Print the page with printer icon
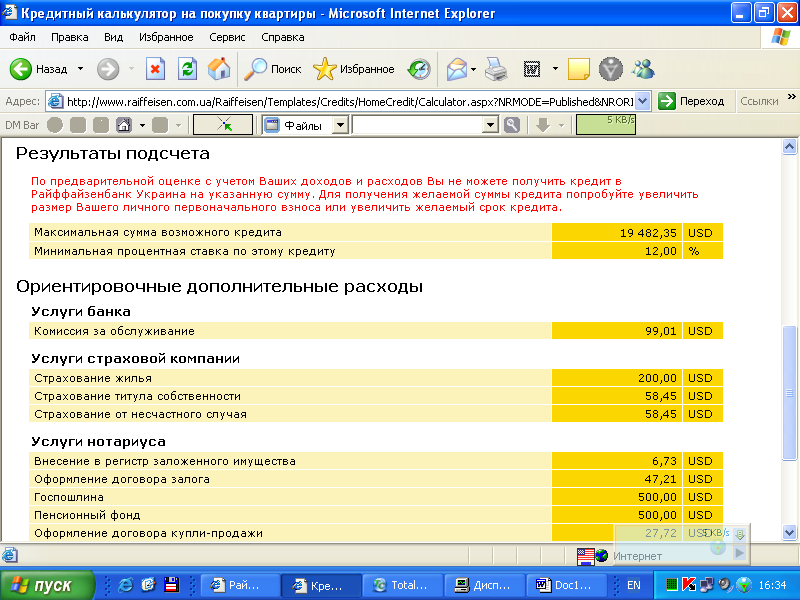The width and height of the screenshot is (800, 600). pyautogui.click(x=496, y=69)
